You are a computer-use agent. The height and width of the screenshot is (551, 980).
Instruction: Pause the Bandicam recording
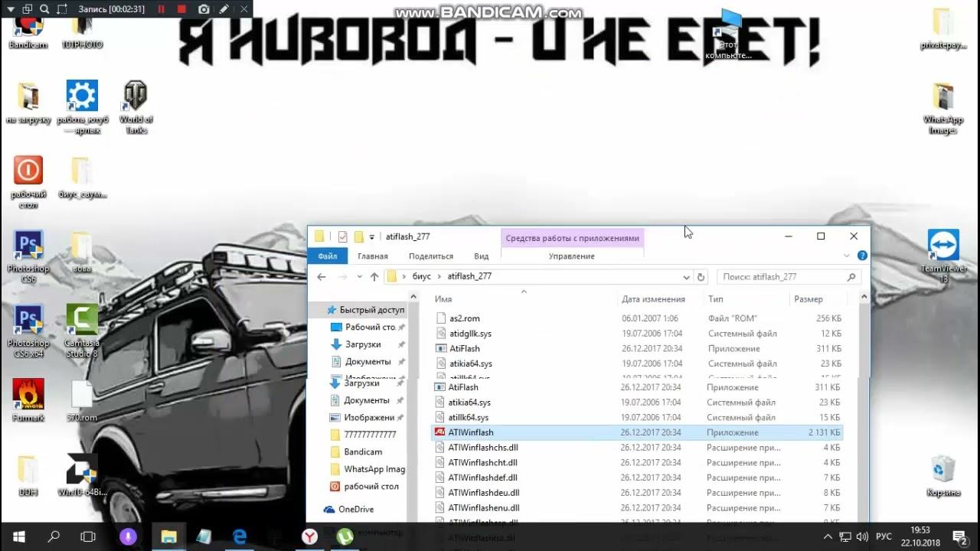(x=162, y=9)
